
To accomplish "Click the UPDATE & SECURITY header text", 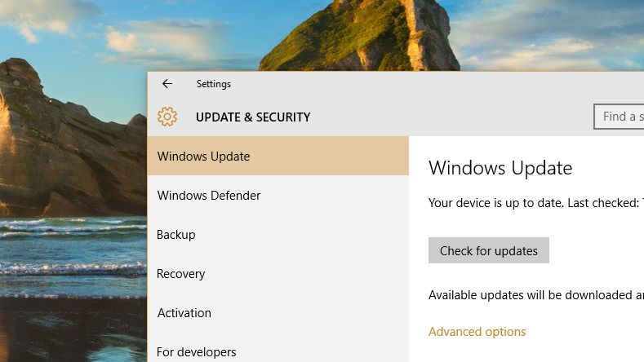I will pos(253,117).
